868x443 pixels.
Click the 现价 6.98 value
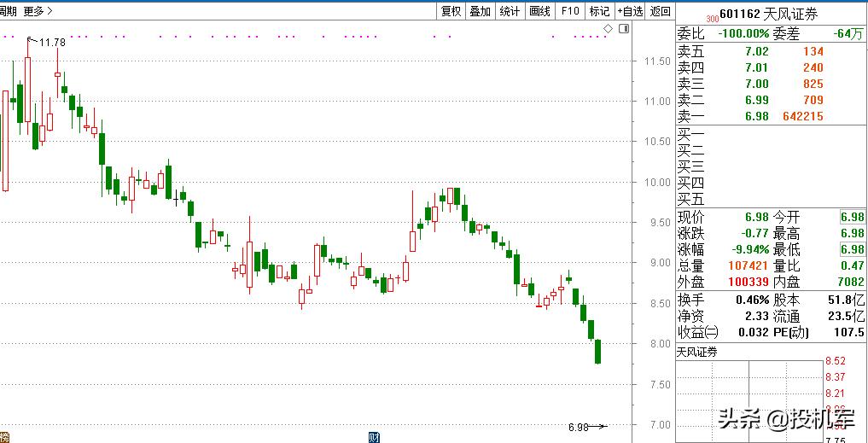pyautogui.click(x=757, y=217)
